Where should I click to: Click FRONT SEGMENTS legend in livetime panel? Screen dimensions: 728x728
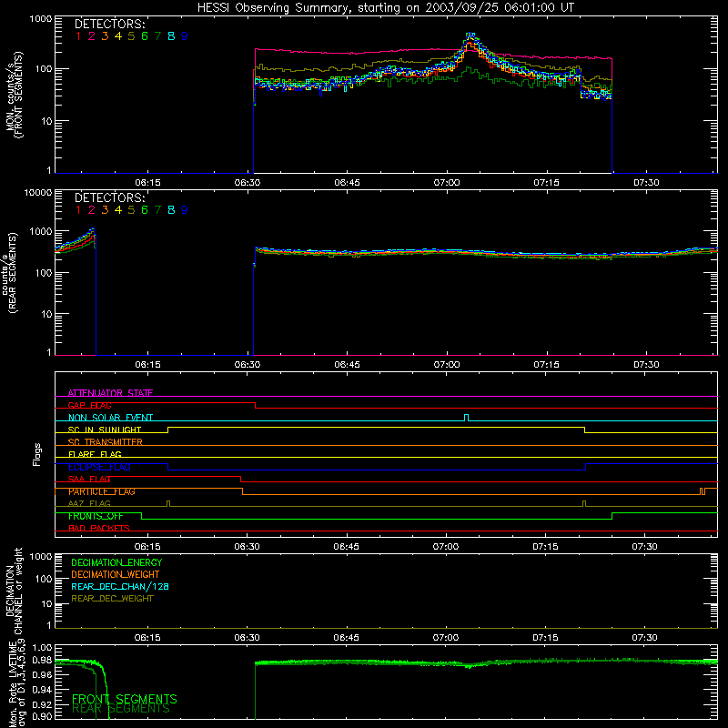pyautogui.click(x=125, y=699)
